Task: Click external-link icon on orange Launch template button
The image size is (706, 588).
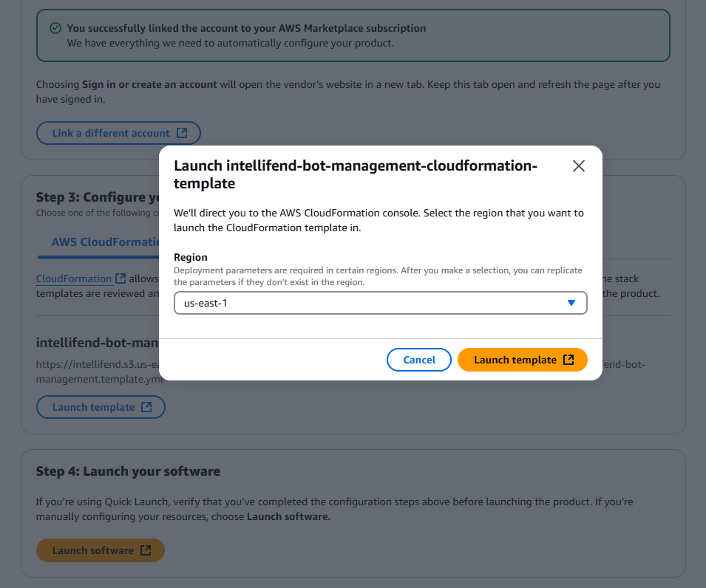Action: pyautogui.click(x=568, y=360)
